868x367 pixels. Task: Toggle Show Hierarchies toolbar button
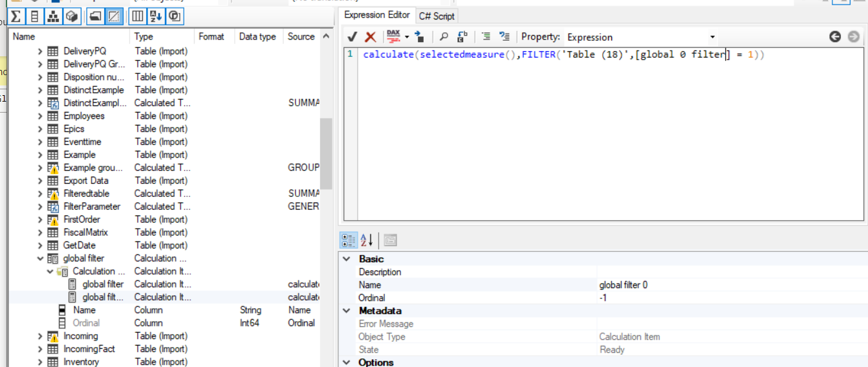(x=53, y=16)
